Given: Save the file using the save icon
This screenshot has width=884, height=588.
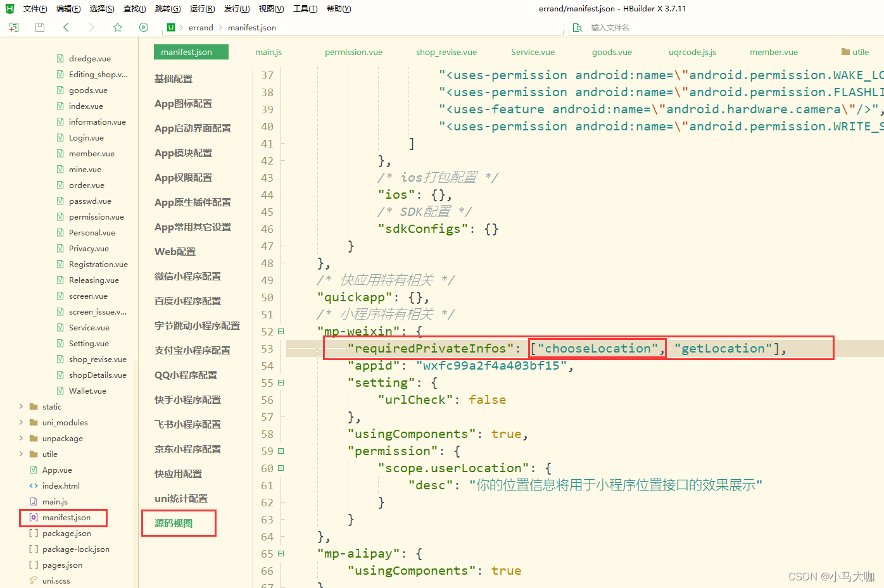Looking at the screenshot, I should click(39, 27).
